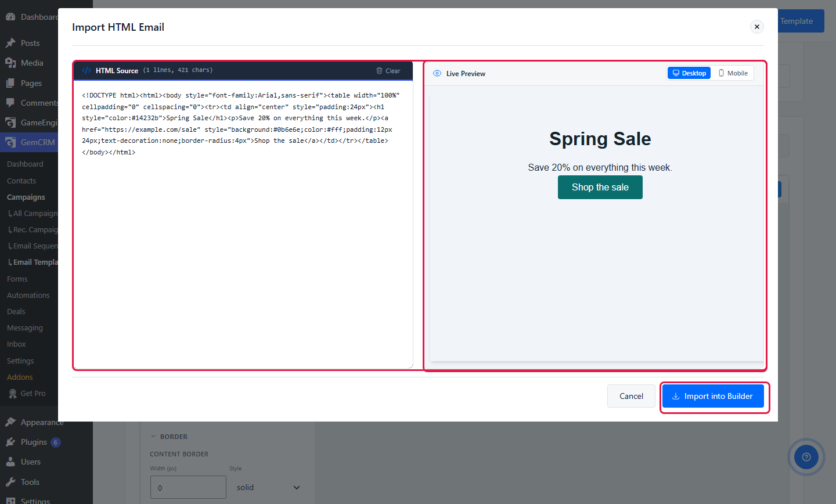836x504 pixels.
Task: Open the border Style dropdown showing solid
Action: tap(268, 488)
